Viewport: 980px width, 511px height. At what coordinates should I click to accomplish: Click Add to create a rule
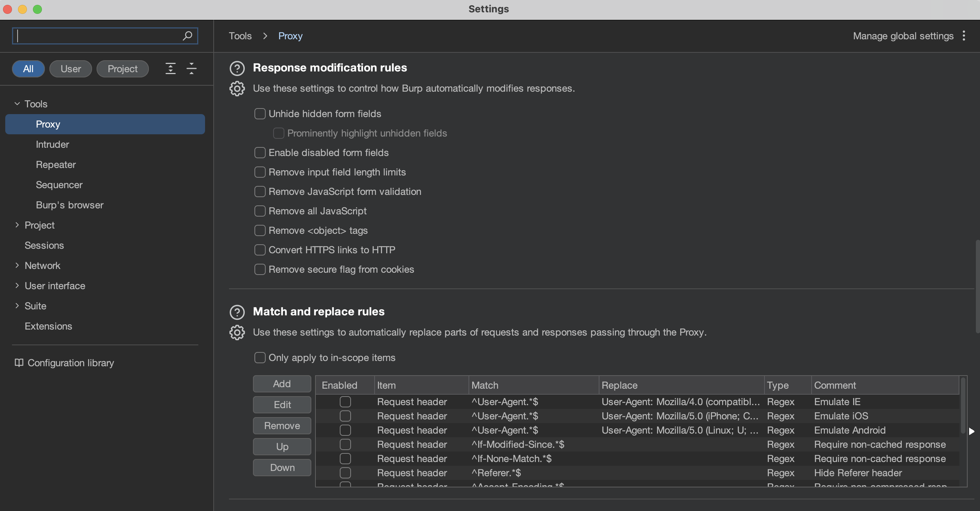click(282, 384)
